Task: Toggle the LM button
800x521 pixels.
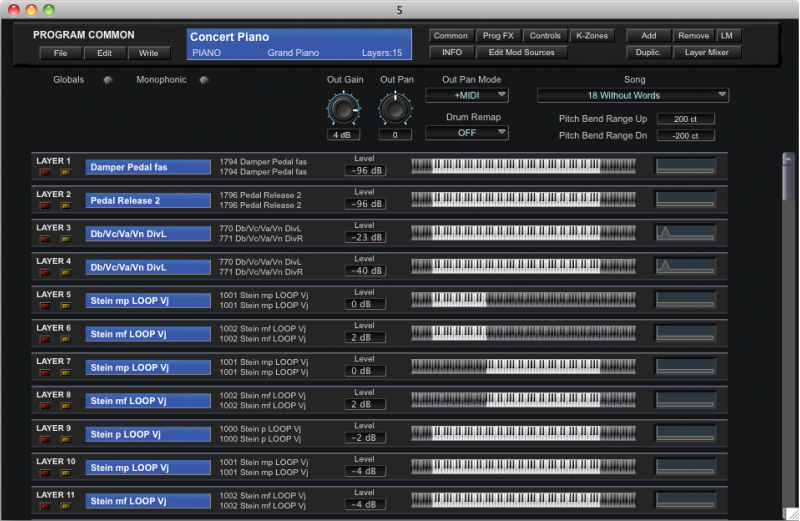Action: tap(727, 36)
